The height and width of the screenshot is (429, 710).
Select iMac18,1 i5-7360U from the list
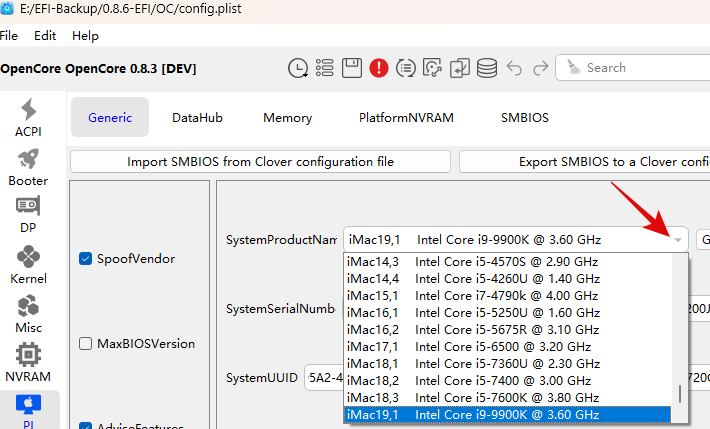click(x=507, y=364)
